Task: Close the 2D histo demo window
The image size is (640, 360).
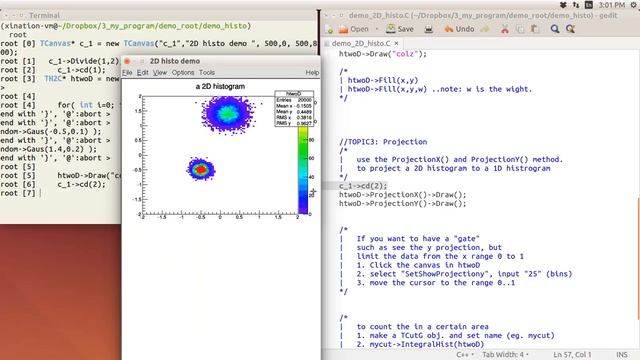Action: coord(127,61)
